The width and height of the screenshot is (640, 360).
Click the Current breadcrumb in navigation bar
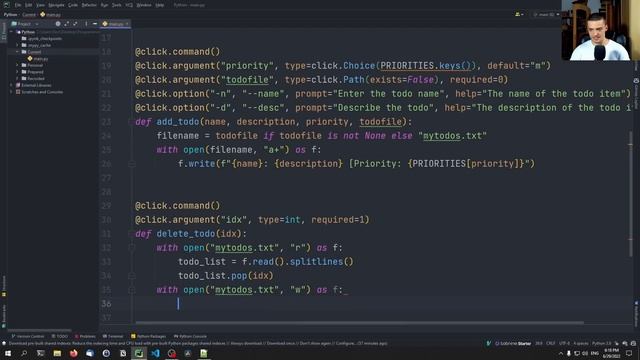(x=29, y=14)
